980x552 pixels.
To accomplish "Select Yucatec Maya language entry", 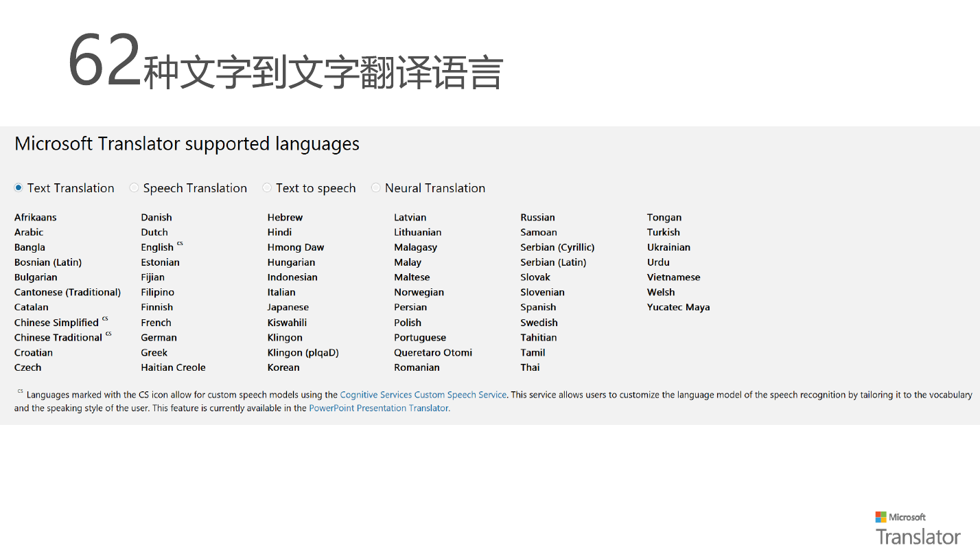I will tap(679, 308).
